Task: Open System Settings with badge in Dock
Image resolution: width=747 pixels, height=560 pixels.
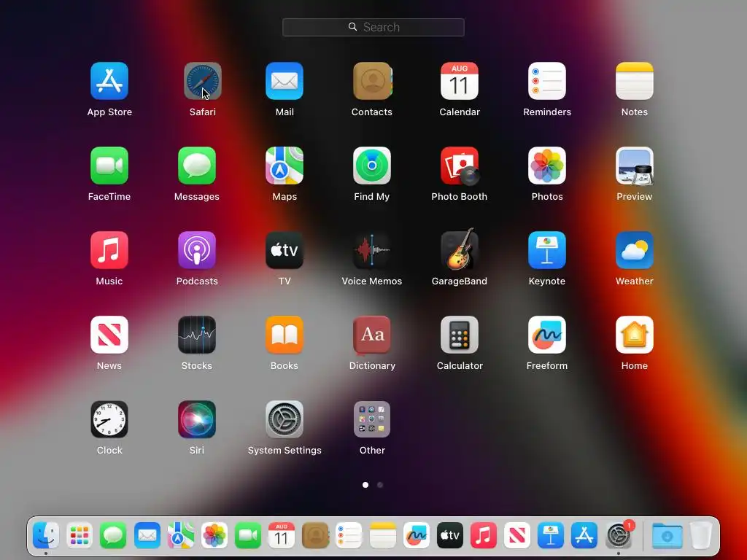Action: [x=619, y=534]
